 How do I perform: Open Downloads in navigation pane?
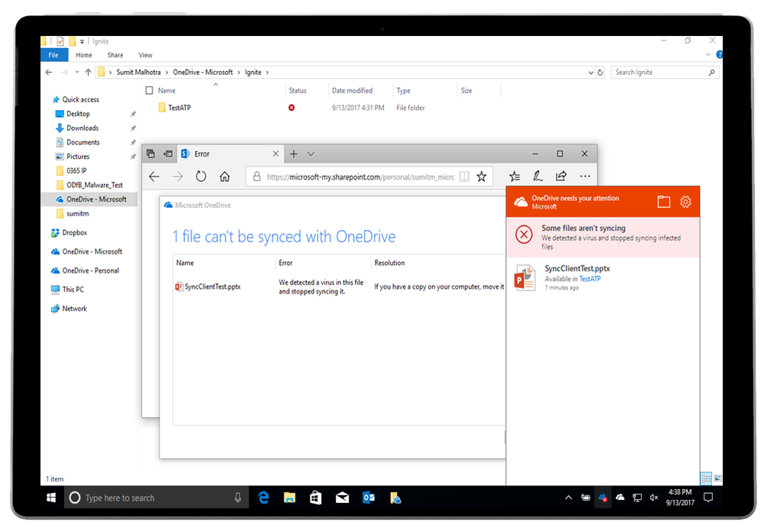[x=83, y=128]
